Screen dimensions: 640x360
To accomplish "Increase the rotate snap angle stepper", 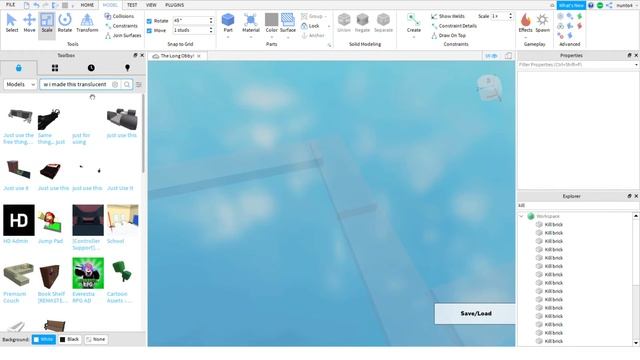I will (x=211, y=19).
